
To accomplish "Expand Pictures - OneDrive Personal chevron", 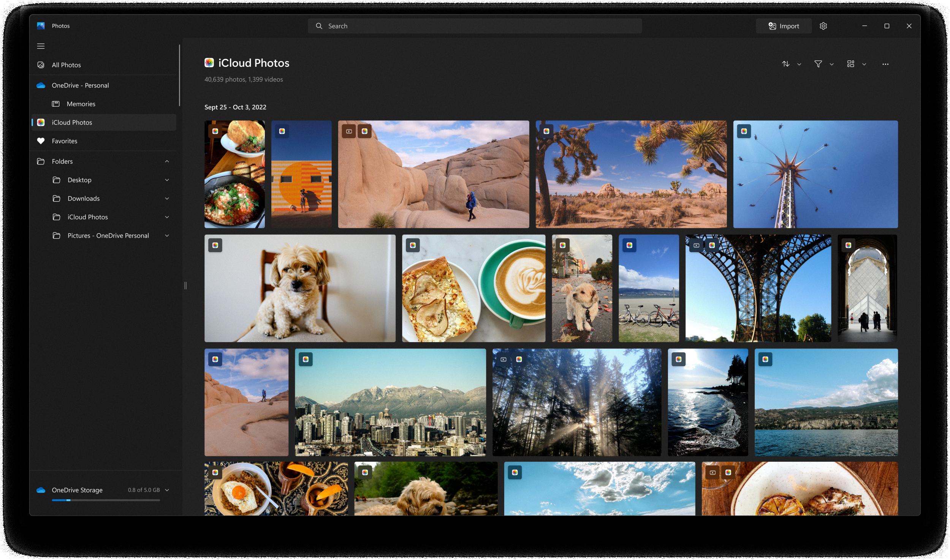I will pos(167,236).
